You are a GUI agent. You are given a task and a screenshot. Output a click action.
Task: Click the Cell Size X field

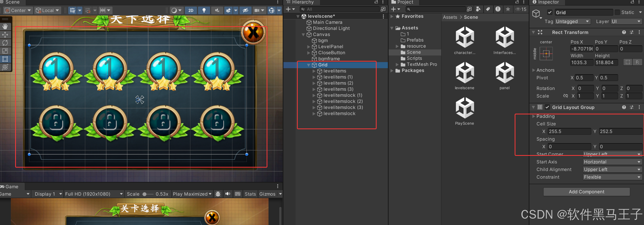coord(569,132)
